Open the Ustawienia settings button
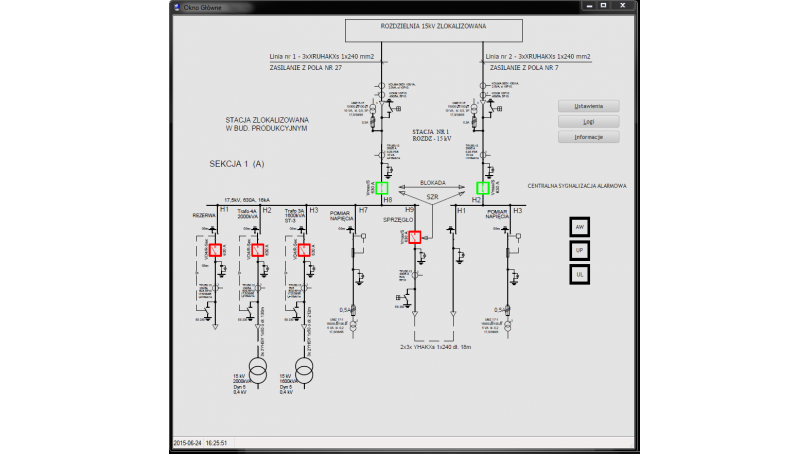 click(x=588, y=106)
